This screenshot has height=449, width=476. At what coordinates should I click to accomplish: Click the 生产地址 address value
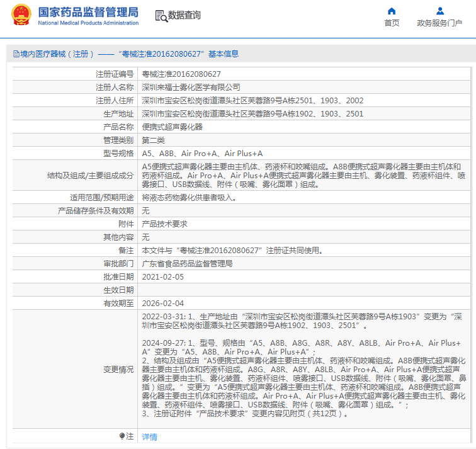[x=252, y=114]
